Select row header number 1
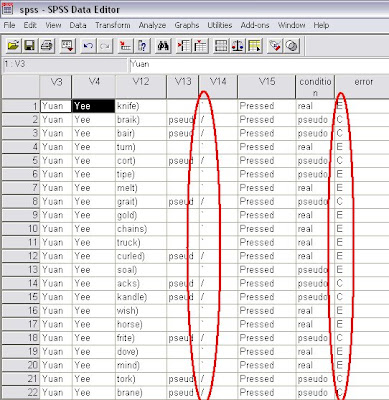This screenshot has width=389, height=400. click(x=21, y=106)
